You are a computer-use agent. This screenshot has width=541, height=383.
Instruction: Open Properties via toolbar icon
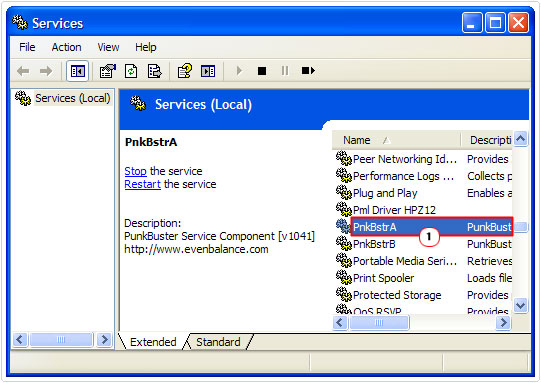click(x=107, y=71)
